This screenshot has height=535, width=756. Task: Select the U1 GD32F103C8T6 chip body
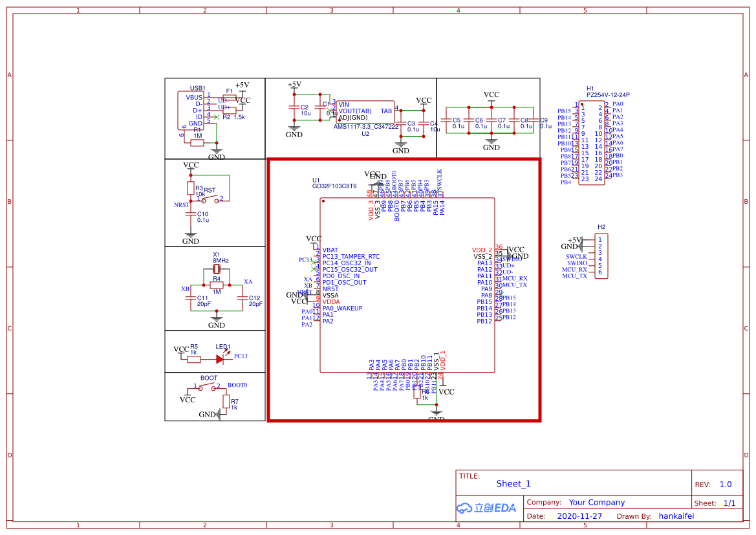407,285
